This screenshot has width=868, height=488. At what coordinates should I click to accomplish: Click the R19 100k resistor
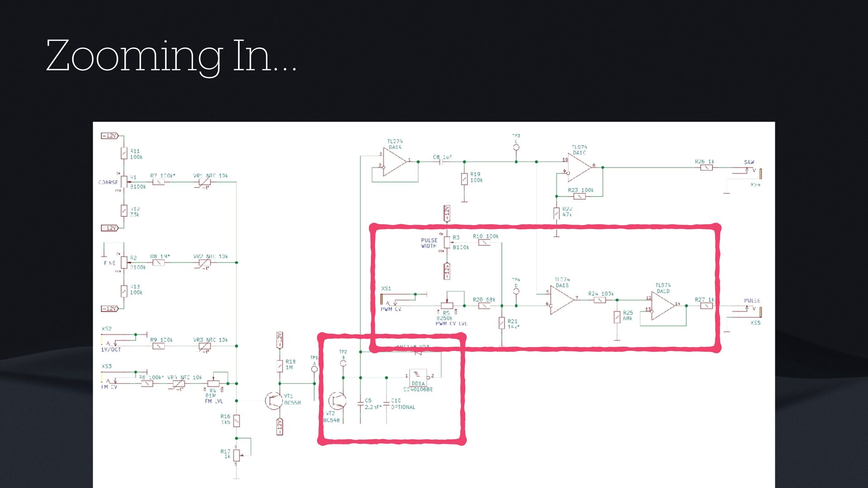[x=464, y=179]
